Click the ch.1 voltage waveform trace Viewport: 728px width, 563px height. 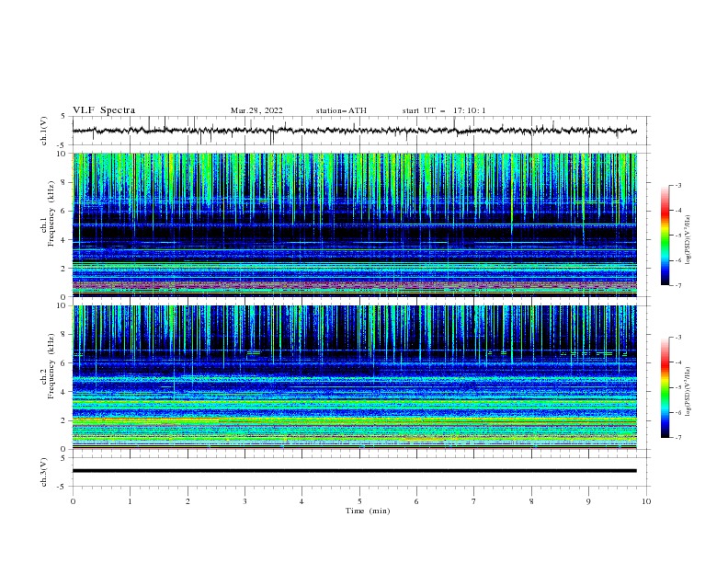coord(354,131)
